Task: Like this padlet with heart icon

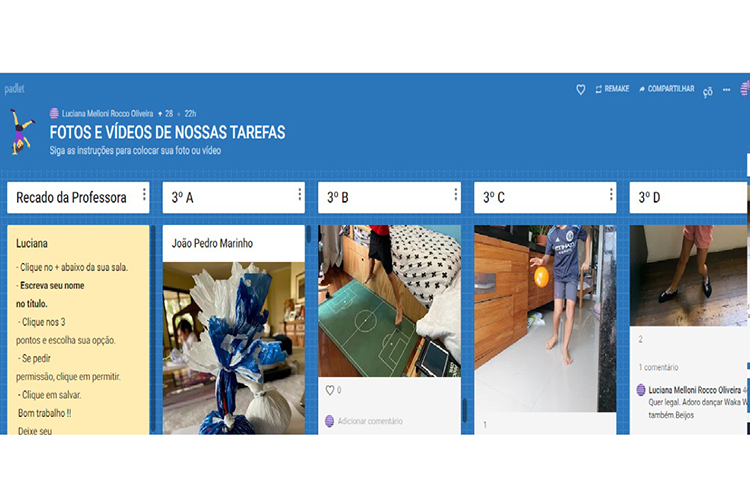Action: point(581,89)
